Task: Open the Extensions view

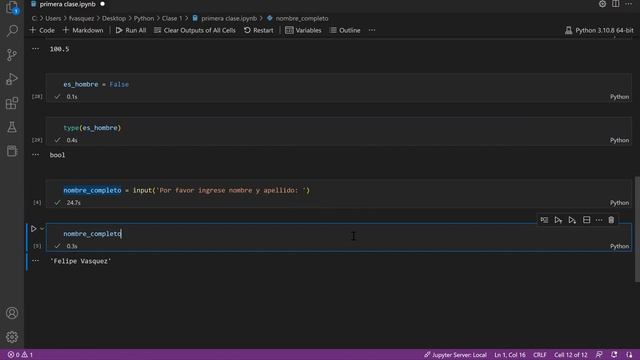Action: pos(12,103)
